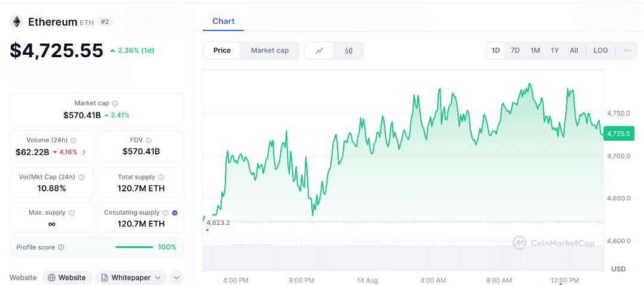Click the Profile score info icon

pyautogui.click(x=61, y=247)
